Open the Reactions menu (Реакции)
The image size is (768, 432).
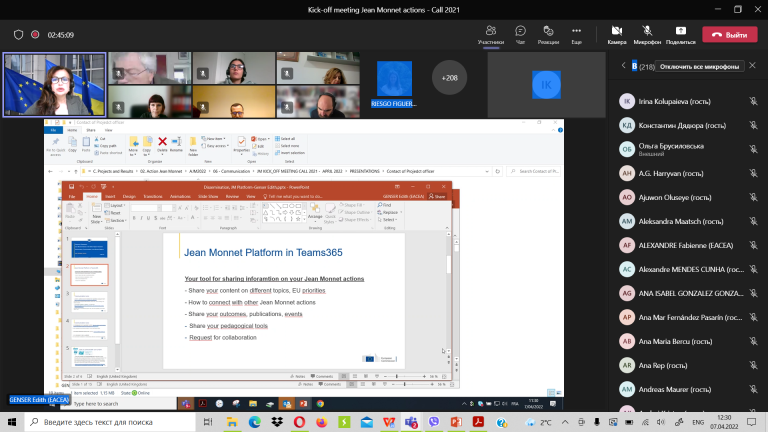coord(548,35)
